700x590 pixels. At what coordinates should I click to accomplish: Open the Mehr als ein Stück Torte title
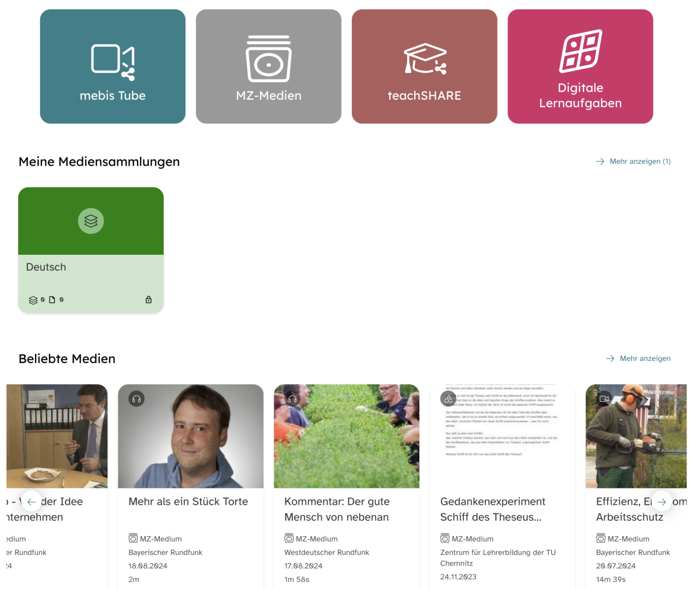click(188, 501)
